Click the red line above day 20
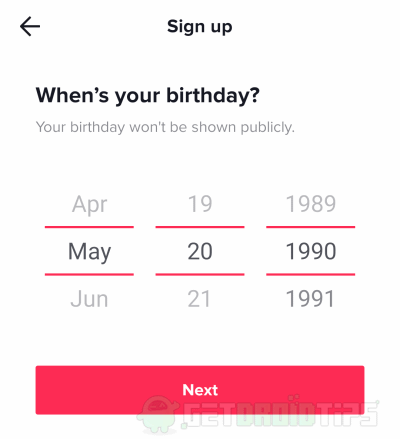 [200, 227]
